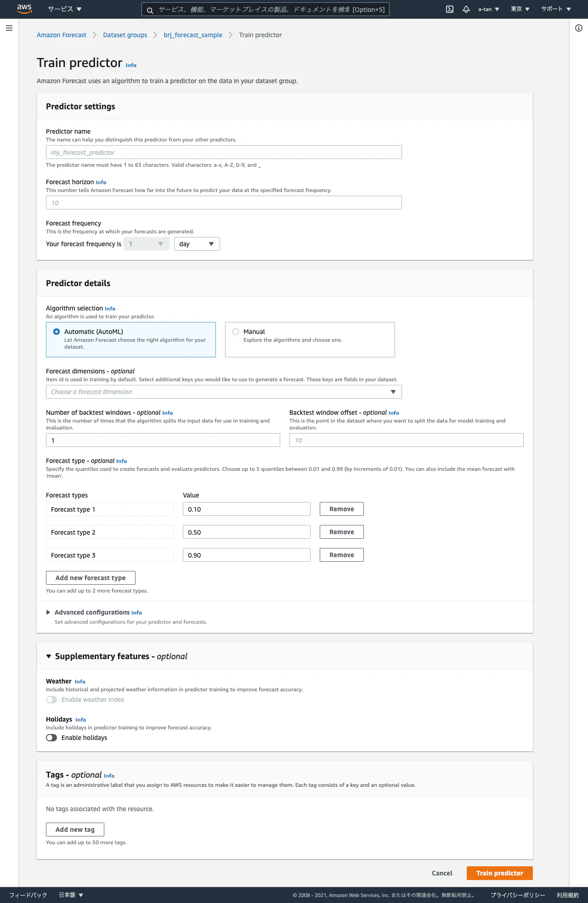The height and width of the screenshot is (903, 588).
Task: Open Info link for Algorithm selection
Action: pos(110,309)
